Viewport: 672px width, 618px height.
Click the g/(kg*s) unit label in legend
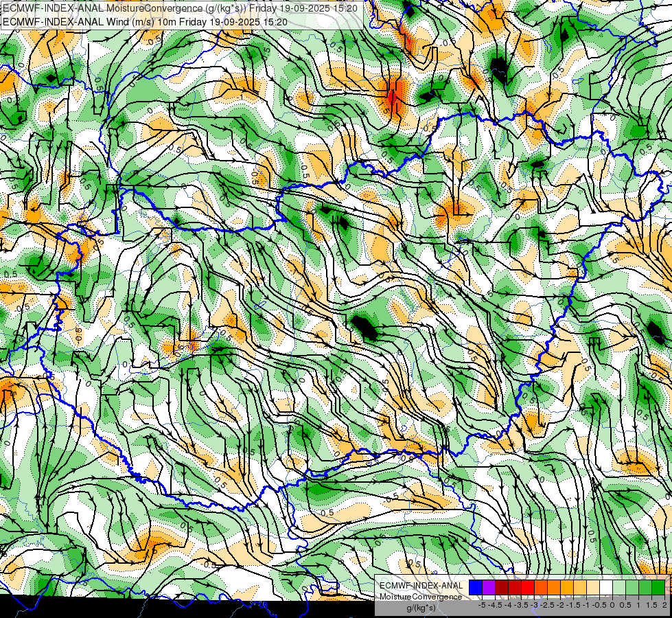[x=421, y=608]
